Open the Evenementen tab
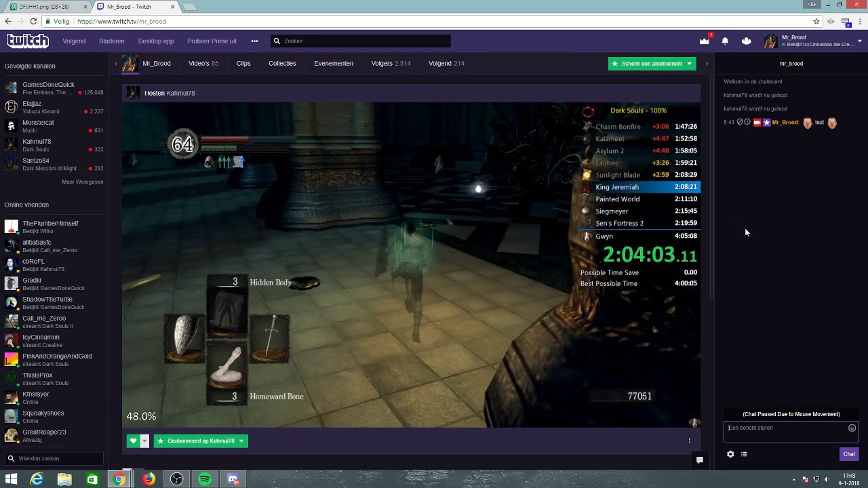 click(334, 64)
